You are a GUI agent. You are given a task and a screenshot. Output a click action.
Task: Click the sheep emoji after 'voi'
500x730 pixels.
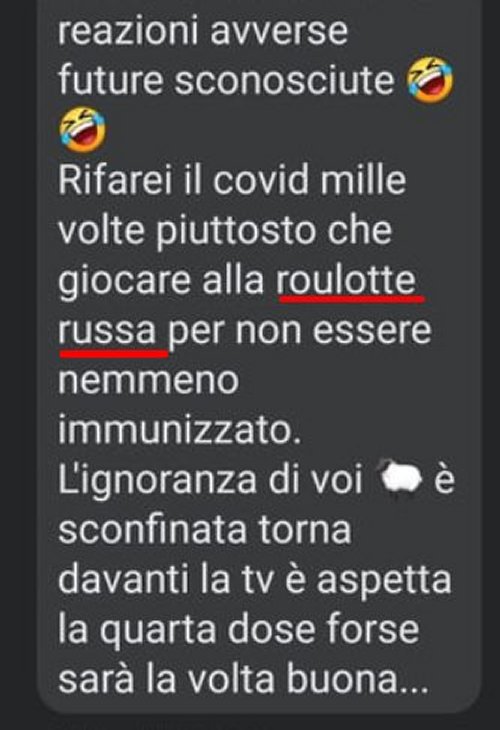pyautogui.click(x=399, y=480)
